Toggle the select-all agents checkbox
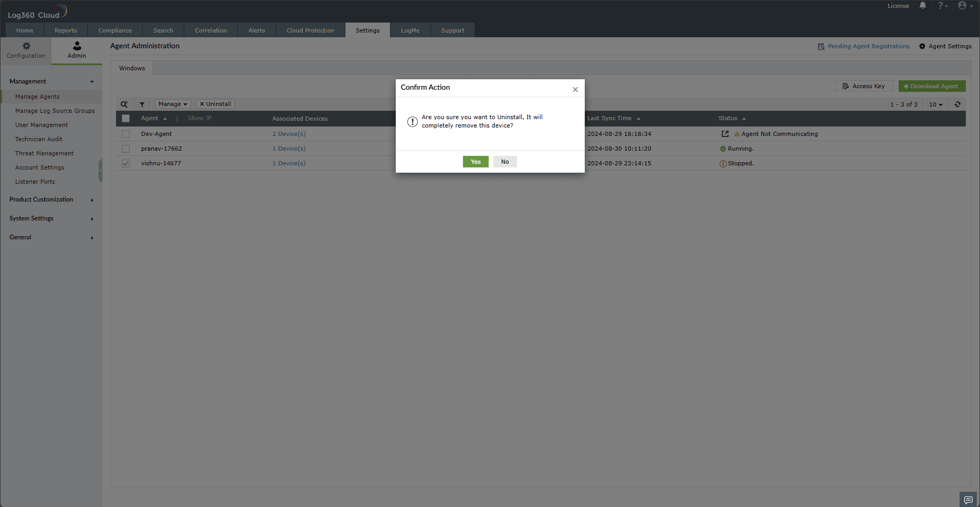 point(125,119)
